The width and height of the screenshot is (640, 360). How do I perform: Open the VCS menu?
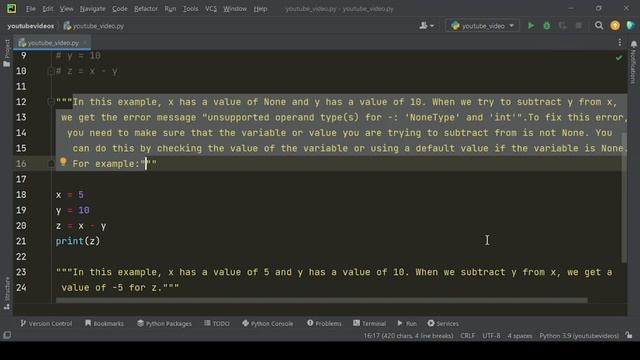point(211,9)
